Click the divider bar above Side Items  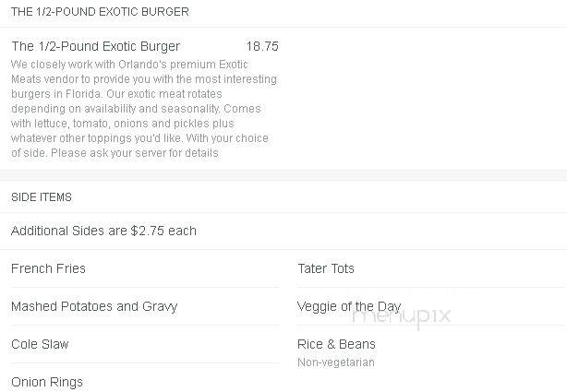283,175
